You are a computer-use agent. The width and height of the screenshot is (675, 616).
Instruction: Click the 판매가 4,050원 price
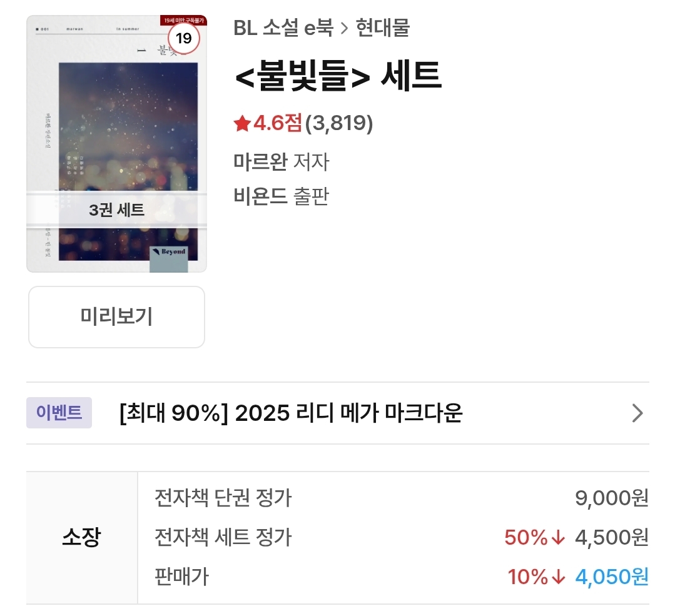click(x=611, y=577)
